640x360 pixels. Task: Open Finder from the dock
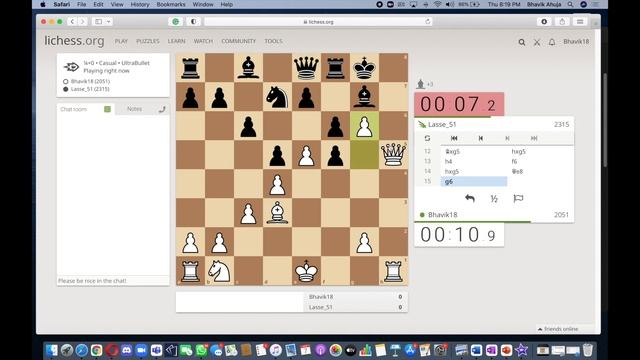[x=52, y=350]
